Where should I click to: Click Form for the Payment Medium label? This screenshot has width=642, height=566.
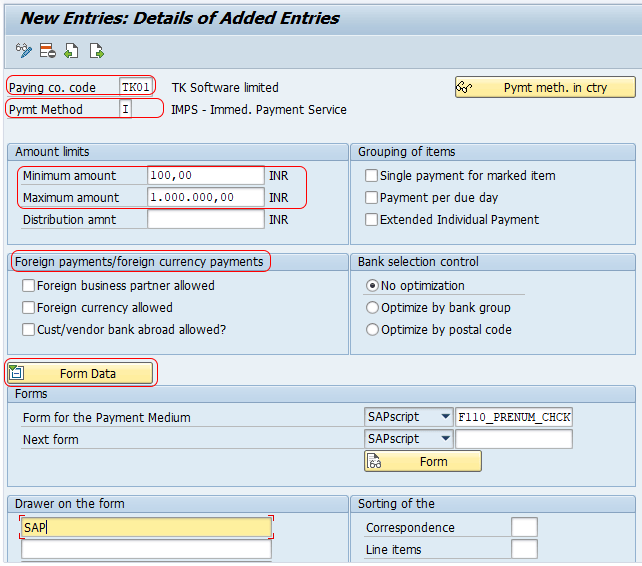[106, 418]
